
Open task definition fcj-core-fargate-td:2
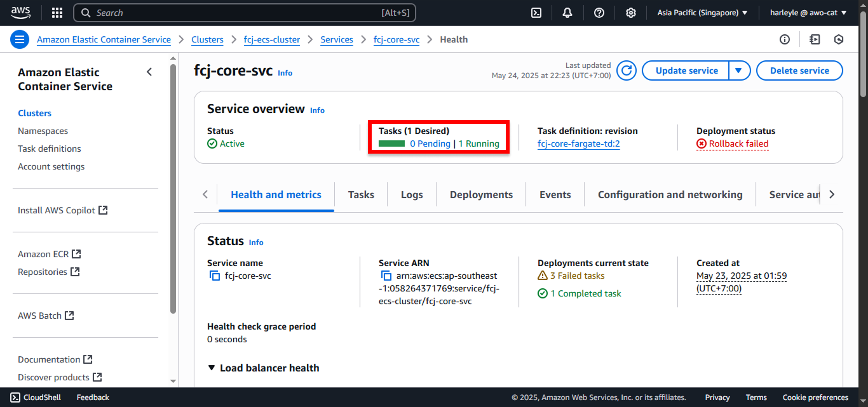(x=579, y=143)
